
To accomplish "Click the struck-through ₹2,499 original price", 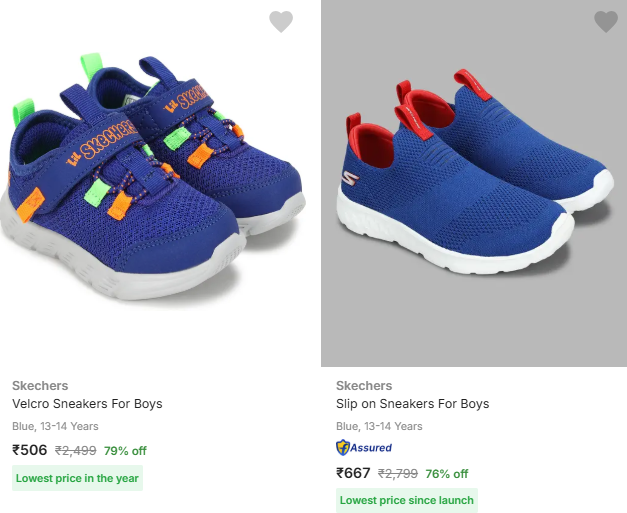I will (x=76, y=451).
